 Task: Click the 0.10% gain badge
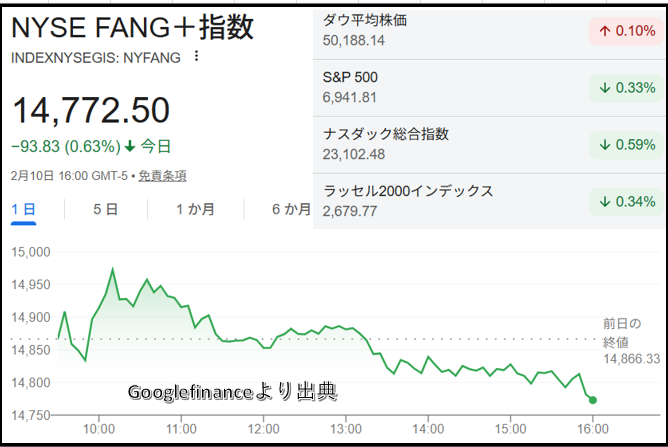click(x=627, y=31)
